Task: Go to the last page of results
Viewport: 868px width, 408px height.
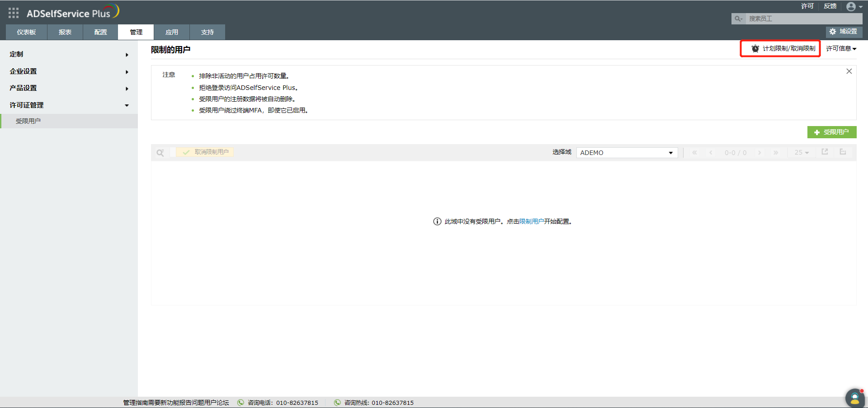Action: pyautogui.click(x=776, y=153)
